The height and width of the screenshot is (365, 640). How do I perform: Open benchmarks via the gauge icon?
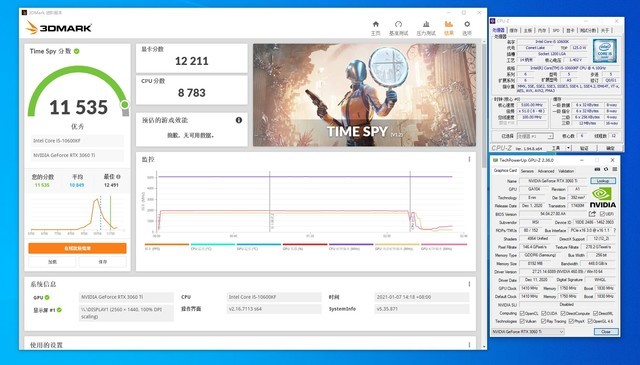click(398, 24)
